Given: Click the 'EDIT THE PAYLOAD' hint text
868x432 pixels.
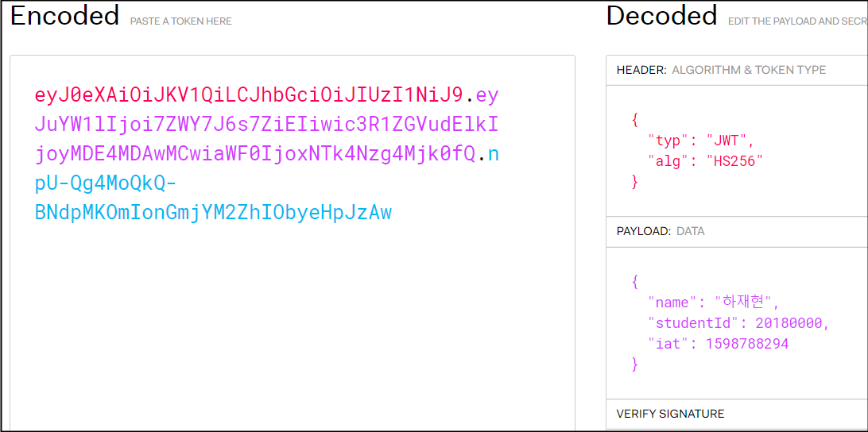Looking at the screenshot, I should point(796,21).
